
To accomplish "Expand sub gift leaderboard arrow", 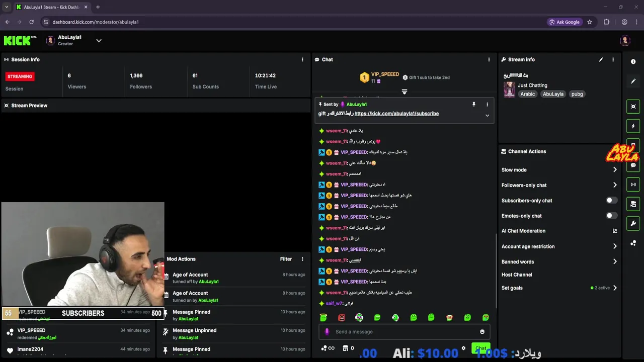I will [x=404, y=92].
